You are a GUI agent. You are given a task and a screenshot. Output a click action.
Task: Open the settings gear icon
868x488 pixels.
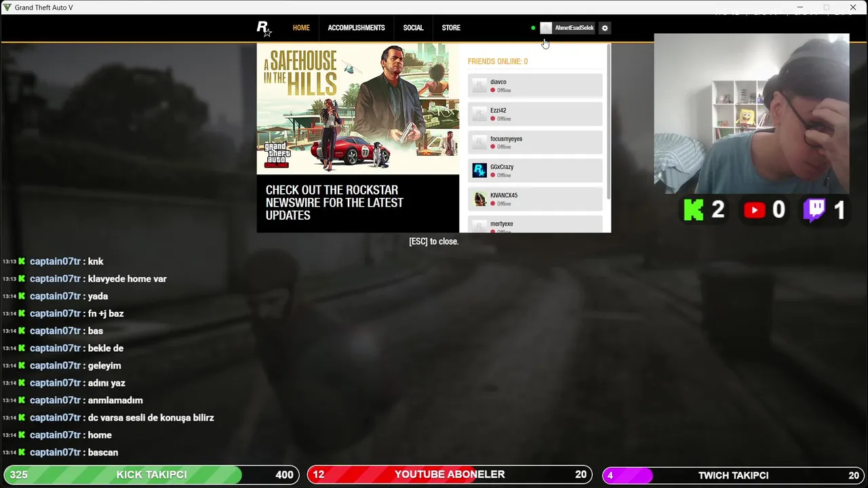(605, 28)
